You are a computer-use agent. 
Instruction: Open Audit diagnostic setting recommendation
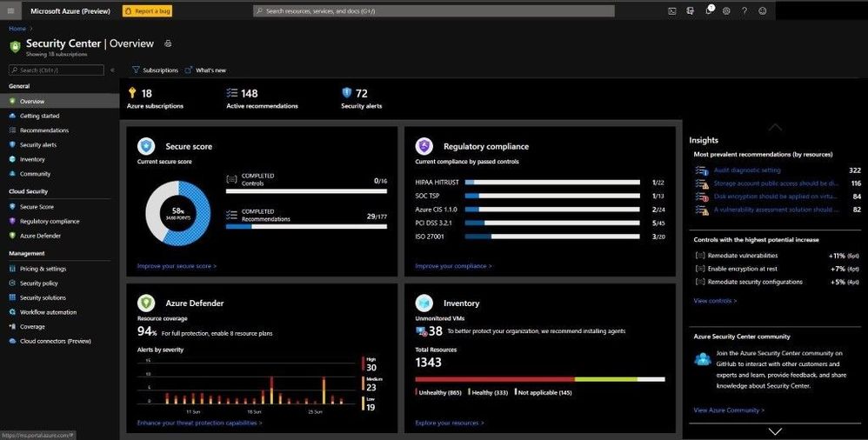point(747,170)
